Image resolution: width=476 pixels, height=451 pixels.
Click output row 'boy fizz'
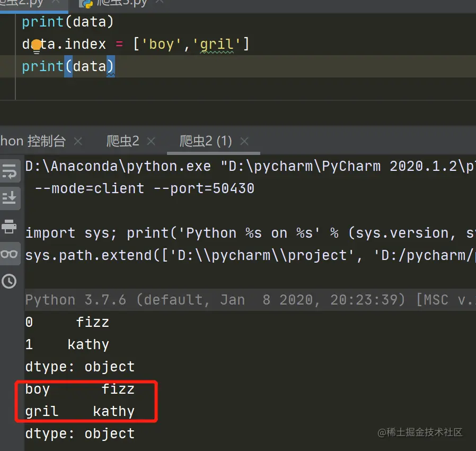80,389
